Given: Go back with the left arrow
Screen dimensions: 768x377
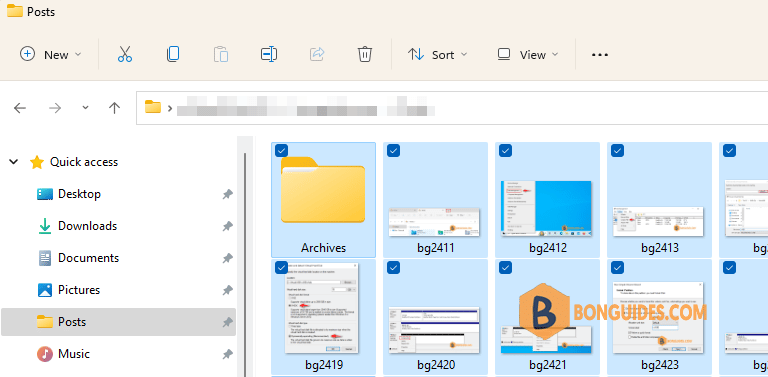Looking at the screenshot, I should 20,108.
